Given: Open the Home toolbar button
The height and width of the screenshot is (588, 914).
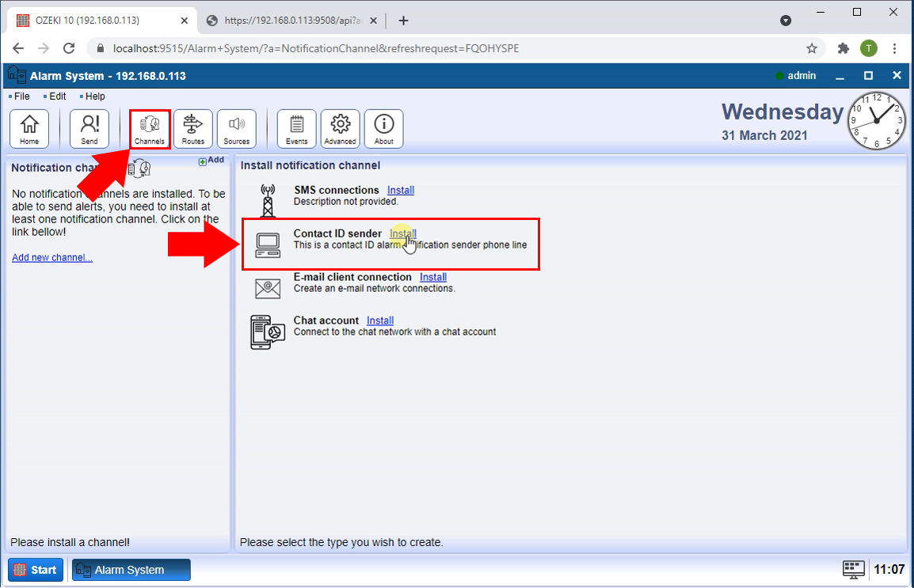Looking at the screenshot, I should (x=29, y=129).
